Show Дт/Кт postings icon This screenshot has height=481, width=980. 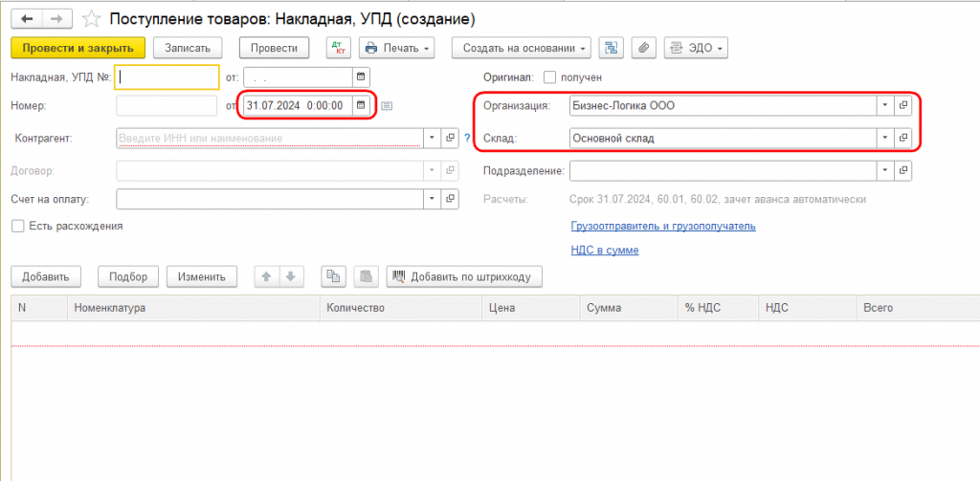point(339,48)
